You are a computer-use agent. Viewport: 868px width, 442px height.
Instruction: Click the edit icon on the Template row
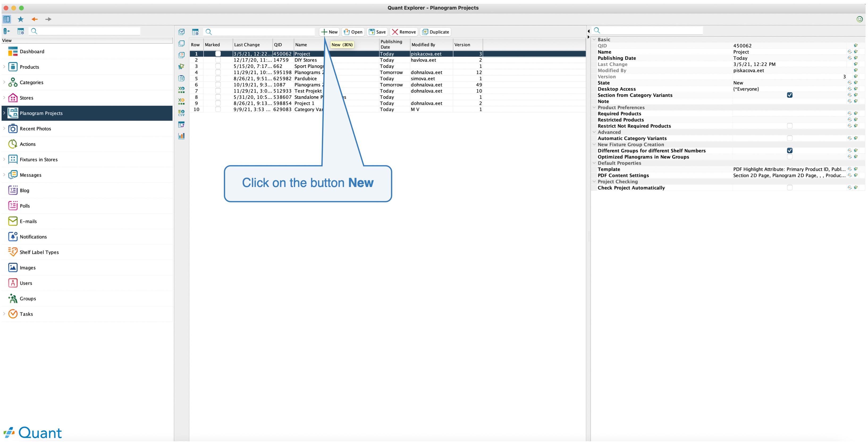856,169
